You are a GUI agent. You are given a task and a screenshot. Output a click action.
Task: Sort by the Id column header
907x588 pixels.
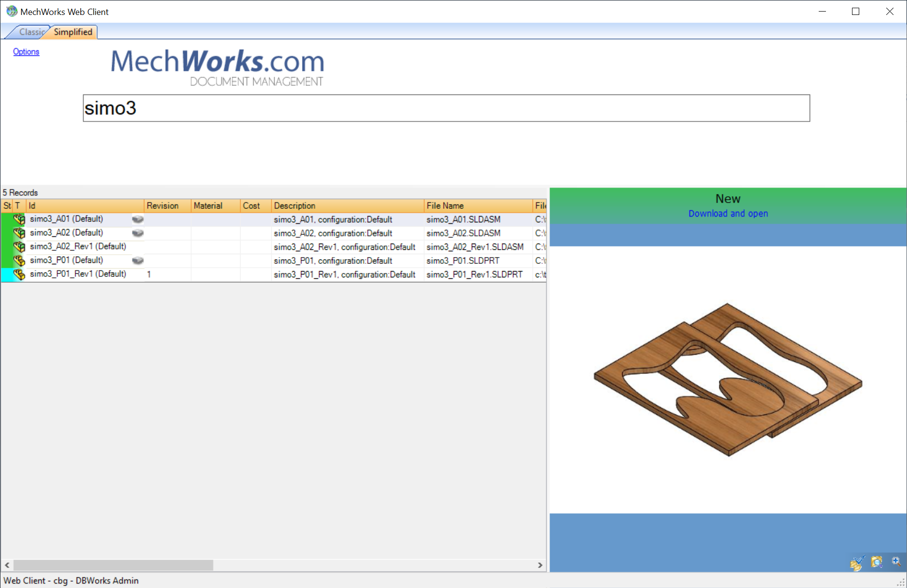pos(85,206)
